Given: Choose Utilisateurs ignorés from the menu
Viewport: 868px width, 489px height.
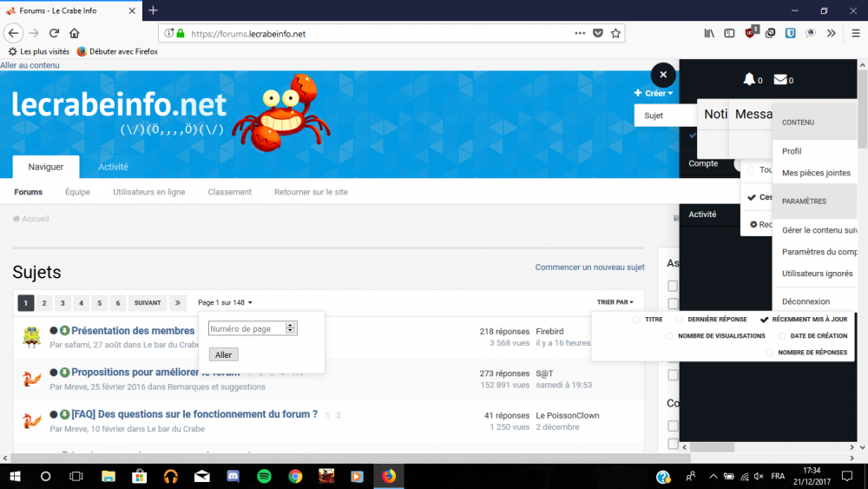Looking at the screenshot, I should coord(817,274).
